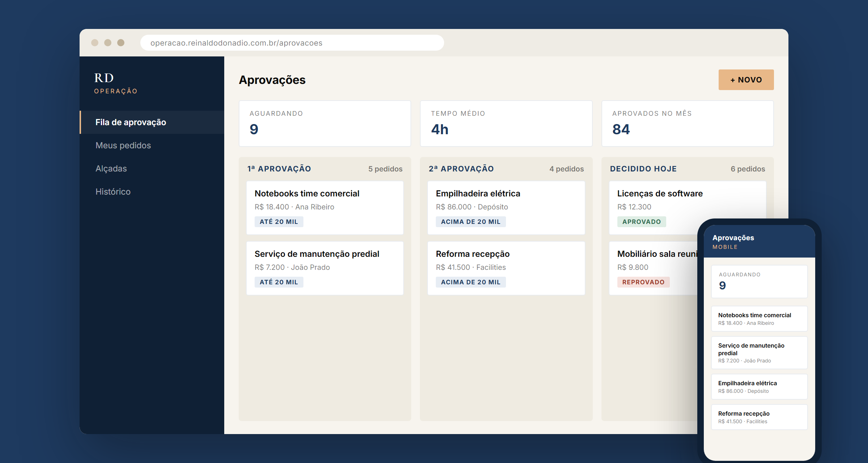The width and height of the screenshot is (868, 463).
Task: Click the REPROVADO status badge
Action: click(x=643, y=282)
